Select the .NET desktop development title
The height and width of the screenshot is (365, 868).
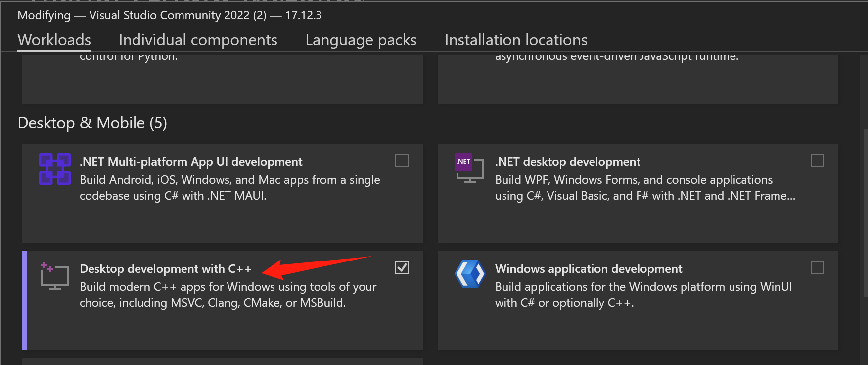[568, 162]
